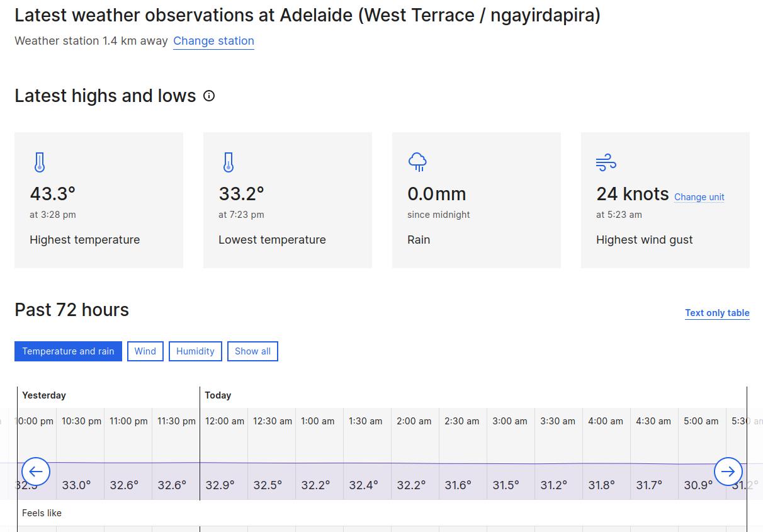Click the 24 knots wind gust value
The image size is (763, 532).
pyautogui.click(x=633, y=193)
